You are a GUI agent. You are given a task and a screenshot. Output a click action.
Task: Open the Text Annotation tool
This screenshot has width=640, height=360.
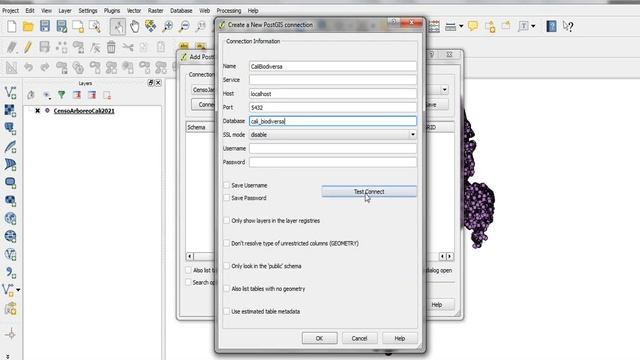pyautogui.click(x=523, y=27)
